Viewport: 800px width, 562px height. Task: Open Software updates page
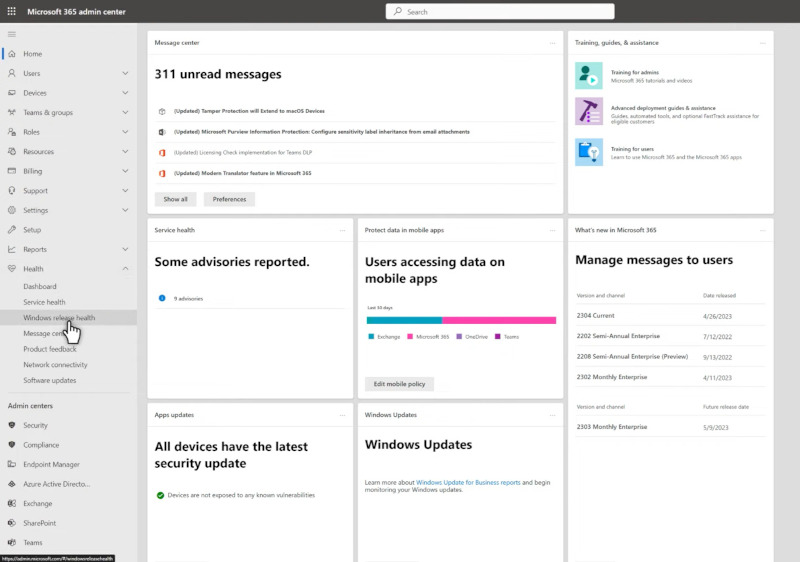[x=49, y=380]
